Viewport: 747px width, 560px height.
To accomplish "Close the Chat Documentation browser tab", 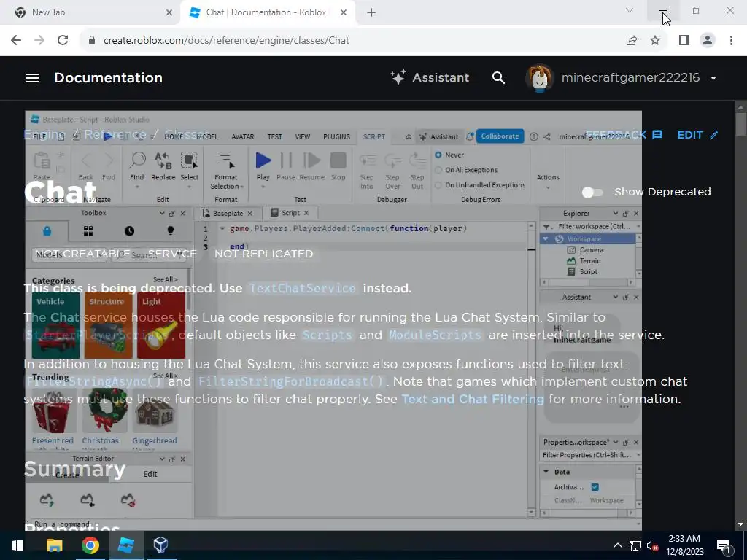I will tap(344, 12).
